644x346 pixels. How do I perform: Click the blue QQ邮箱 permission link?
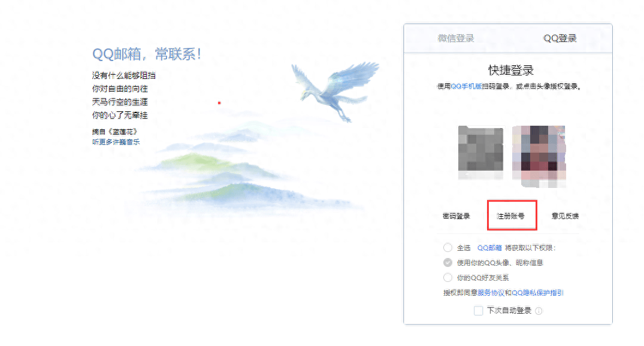[x=489, y=248]
